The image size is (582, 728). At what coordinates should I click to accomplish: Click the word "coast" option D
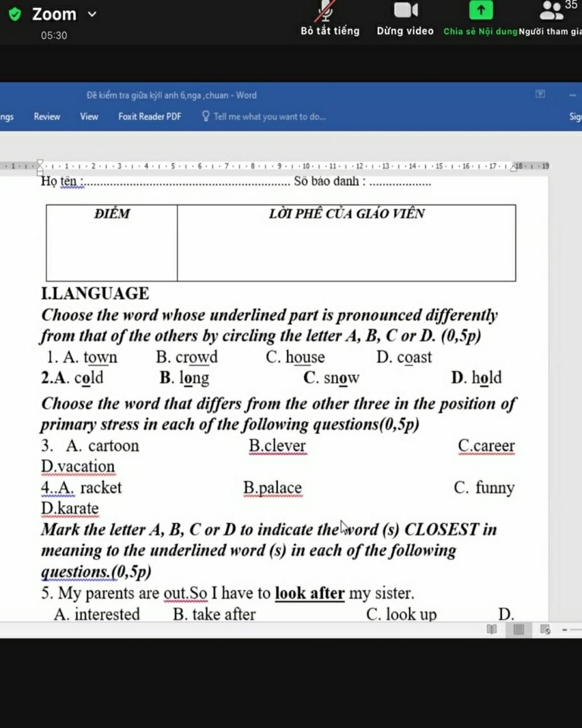pyautogui.click(x=414, y=357)
